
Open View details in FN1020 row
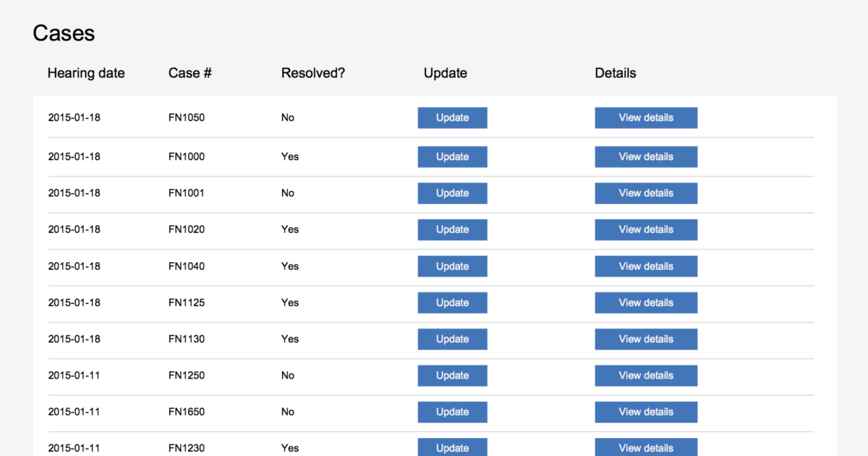click(x=646, y=229)
